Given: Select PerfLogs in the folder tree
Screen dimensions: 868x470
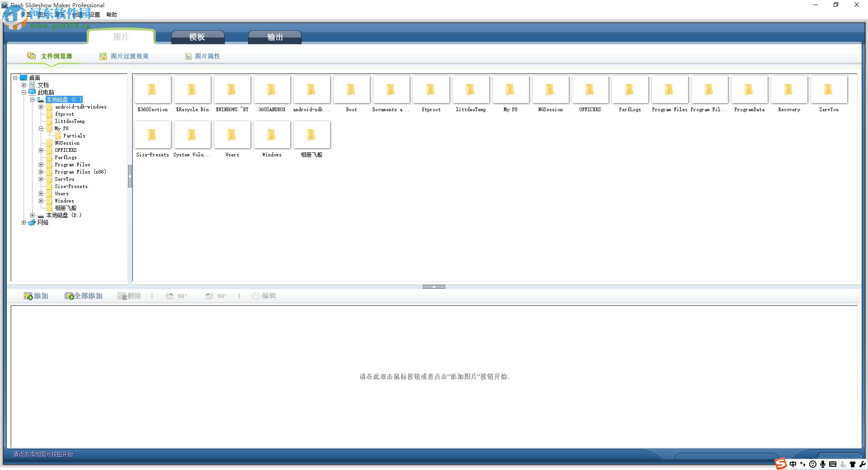Looking at the screenshot, I should click(66, 157).
